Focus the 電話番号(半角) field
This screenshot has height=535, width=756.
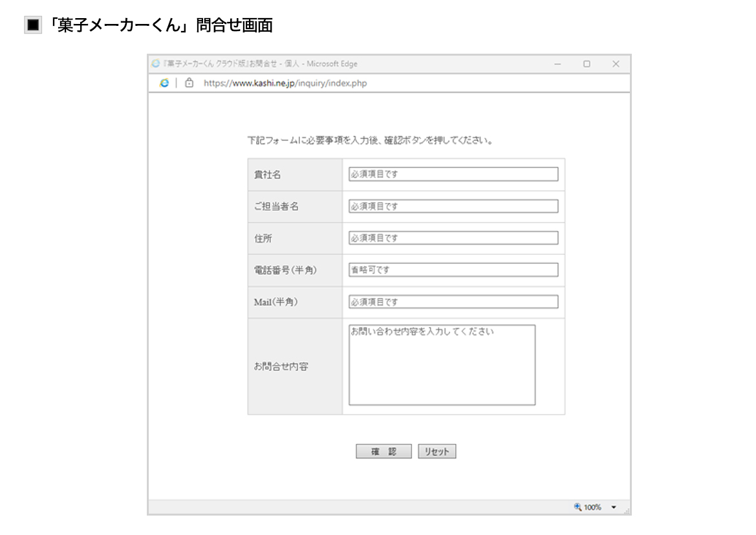tap(453, 270)
